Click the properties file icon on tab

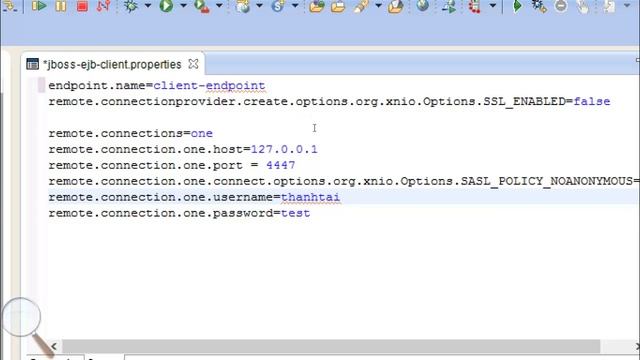[x=32, y=64]
